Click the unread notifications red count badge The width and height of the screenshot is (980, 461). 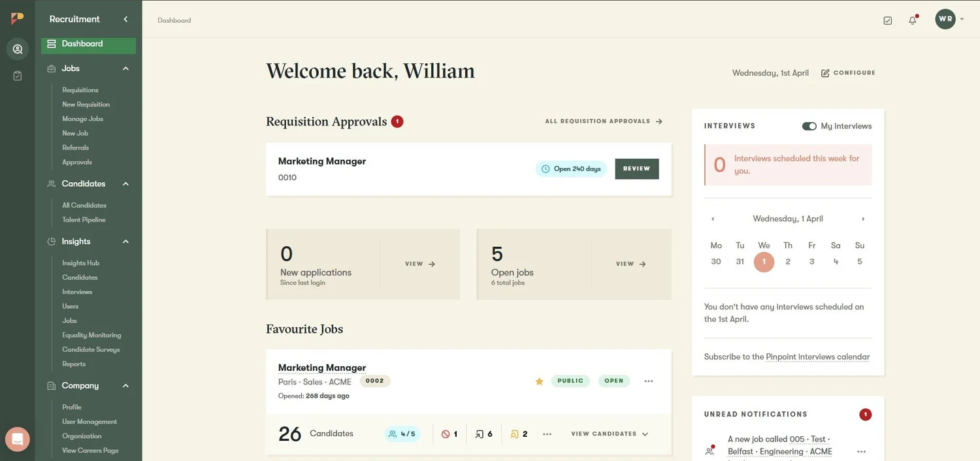point(865,415)
